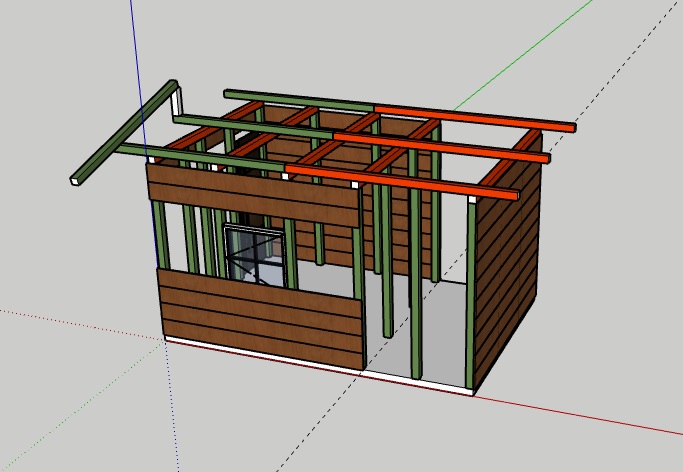The width and height of the screenshot is (683, 472).
Task: Click the white upright piece at top-left rafter
Action: tap(176, 104)
